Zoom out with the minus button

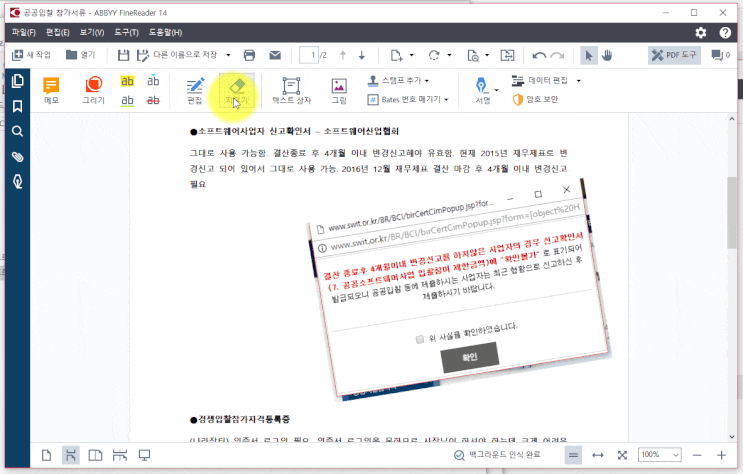[697, 455]
